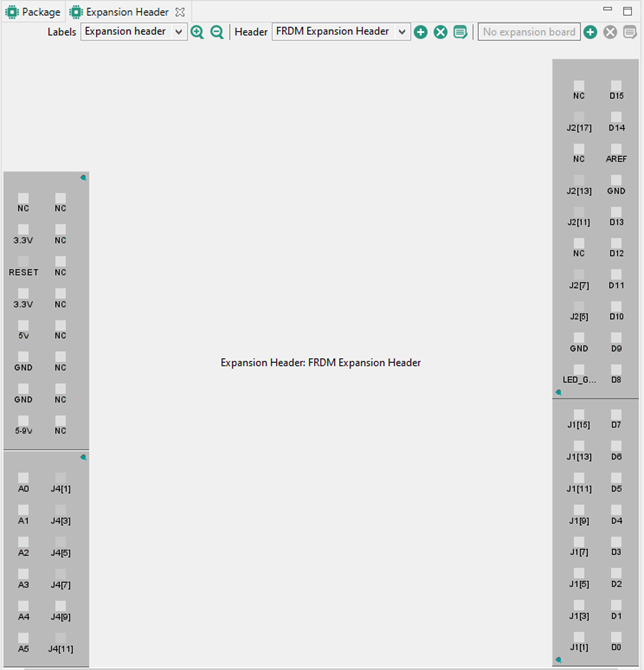Viewport: 644px width, 670px height.
Task: Open the Labels dropdown
Action: (x=134, y=32)
